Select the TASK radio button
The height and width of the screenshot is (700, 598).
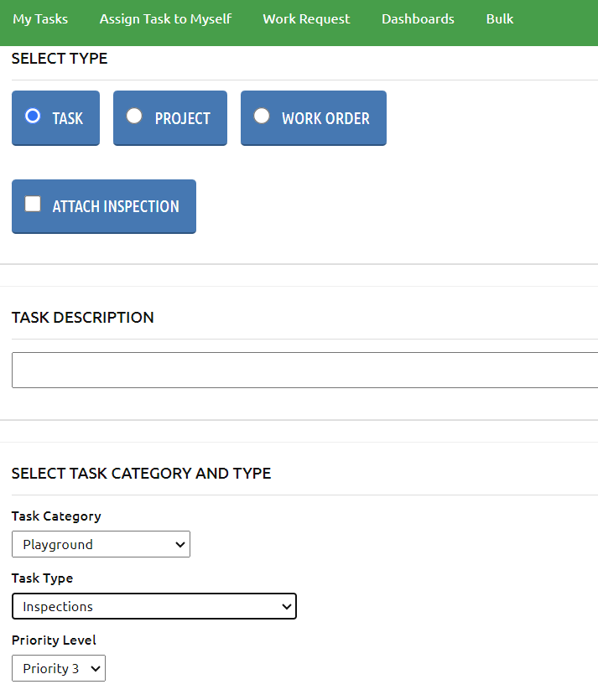(32, 117)
